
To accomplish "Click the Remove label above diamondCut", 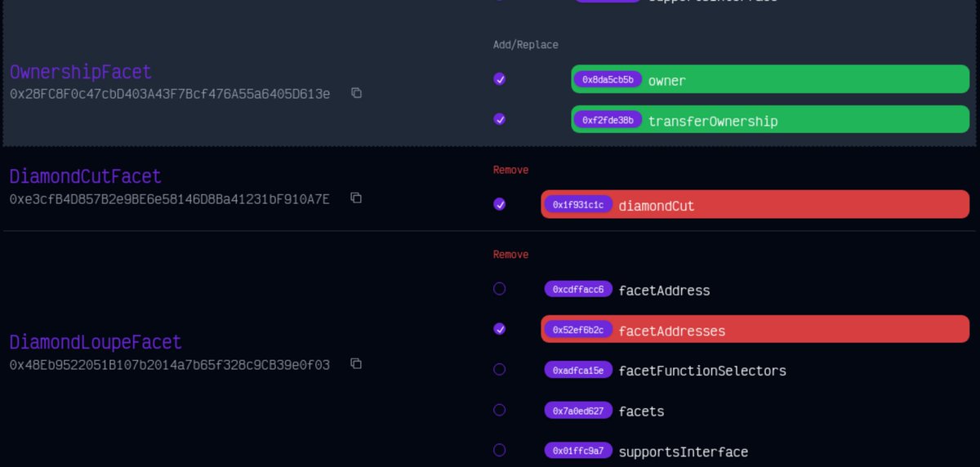I will [x=510, y=170].
